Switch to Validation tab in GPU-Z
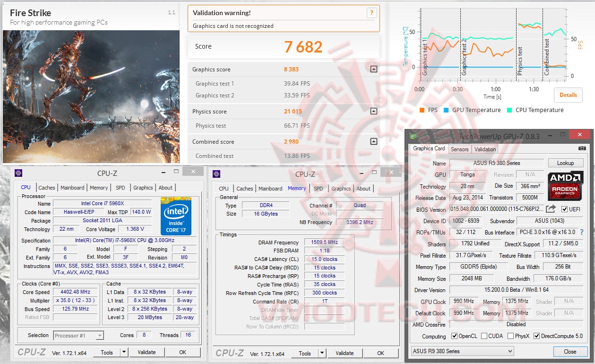Image resolution: width=595 pixels, height=364 pixels. pos(485,149)
